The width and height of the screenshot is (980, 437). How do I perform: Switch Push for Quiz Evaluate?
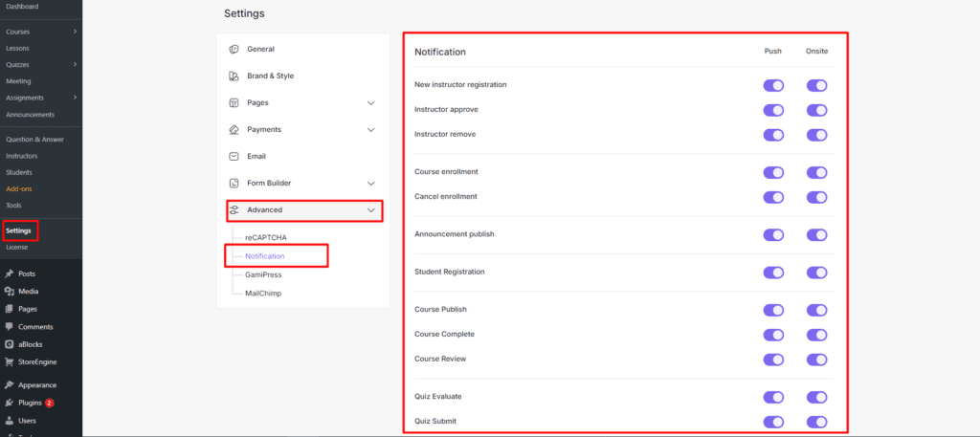pos(773,398)
